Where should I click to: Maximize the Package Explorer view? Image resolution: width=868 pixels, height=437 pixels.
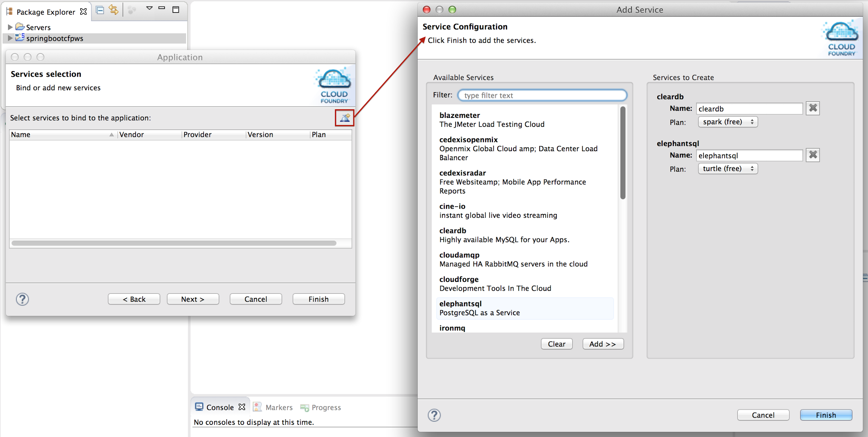[x=176, y=10]
